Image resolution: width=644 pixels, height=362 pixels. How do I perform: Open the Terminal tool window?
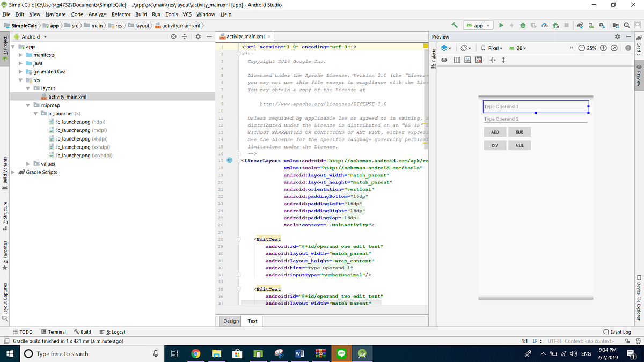[53, 332]
